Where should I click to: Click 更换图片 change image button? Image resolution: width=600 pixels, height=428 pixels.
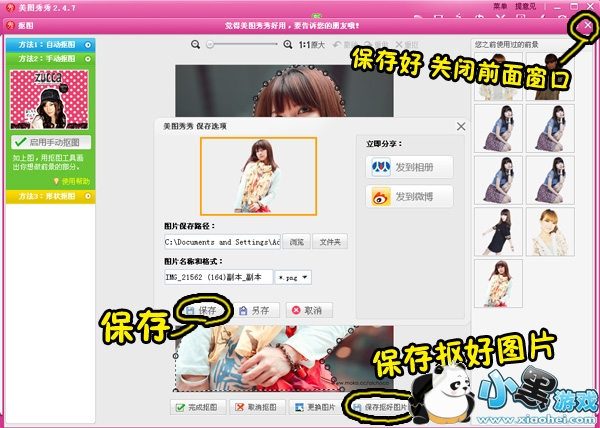316,407
